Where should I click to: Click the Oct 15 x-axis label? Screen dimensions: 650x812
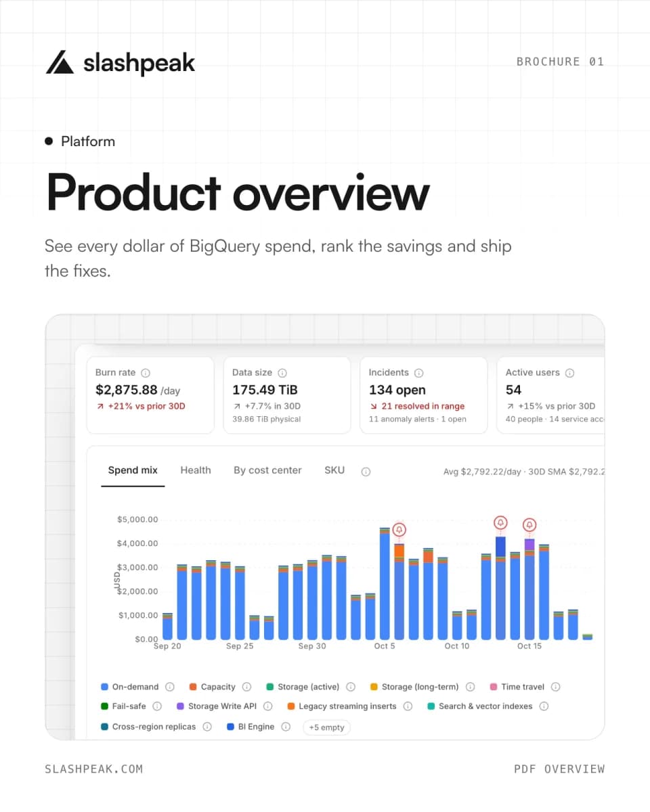(x=529, y=646)
